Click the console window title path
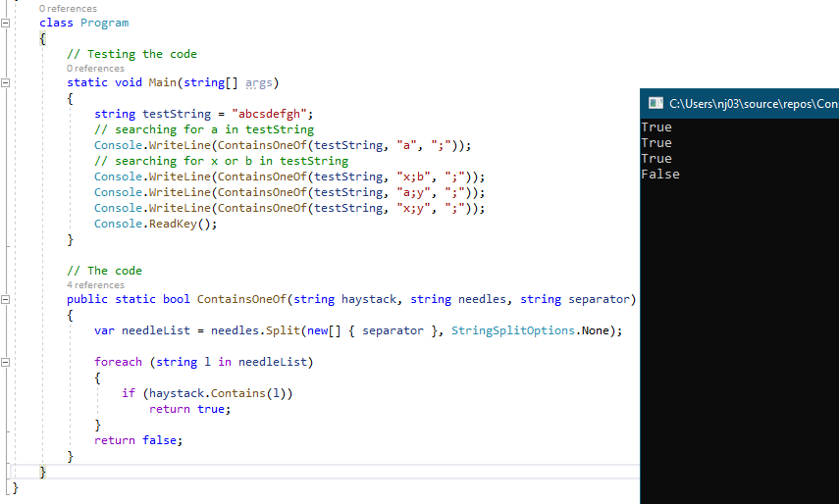The height and width of the screenshot is (504, 839). point(753,103)
